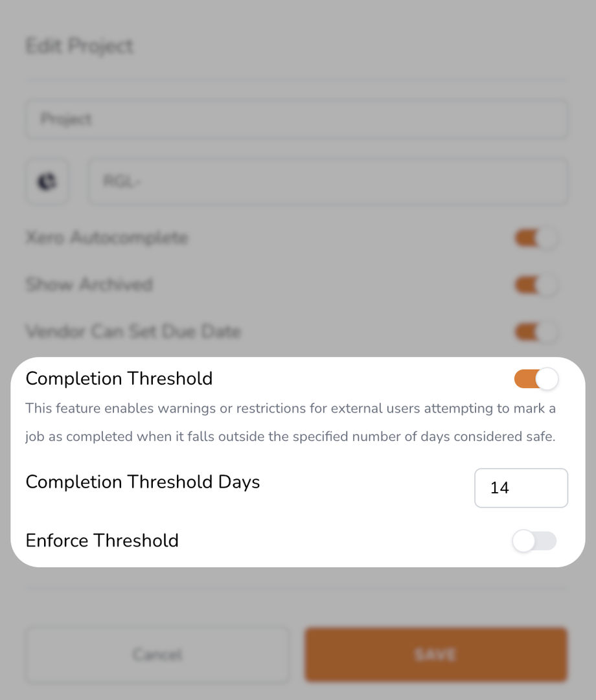The height and width of the screenshot is (700, 596).
Task: Click the Show Archived label
Action: (x=89, y=285)
